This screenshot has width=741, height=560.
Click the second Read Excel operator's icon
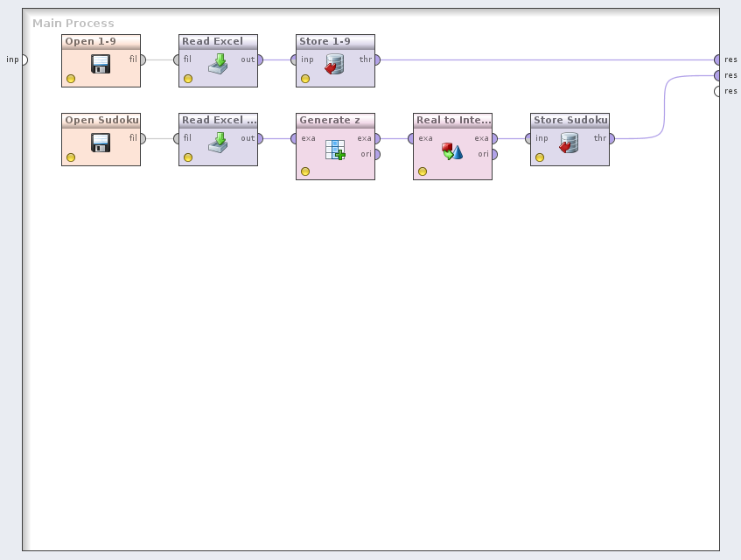[x=218, y=143]
